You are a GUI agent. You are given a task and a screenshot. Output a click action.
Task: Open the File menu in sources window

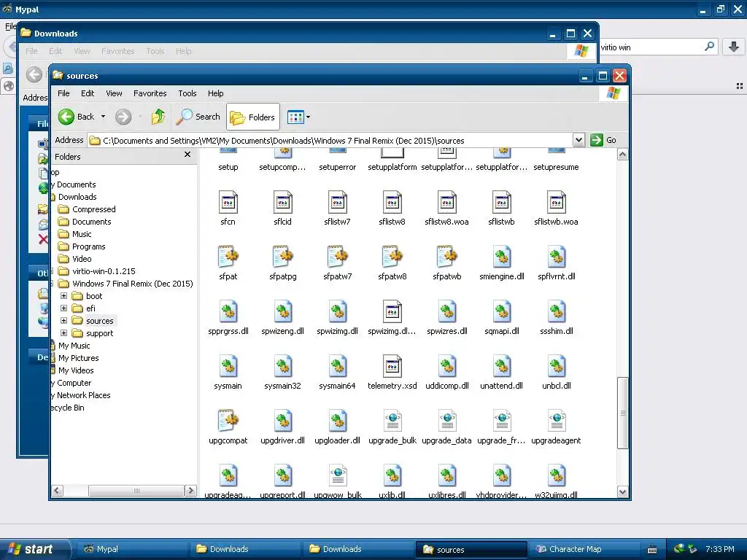[x=63, y=93]
